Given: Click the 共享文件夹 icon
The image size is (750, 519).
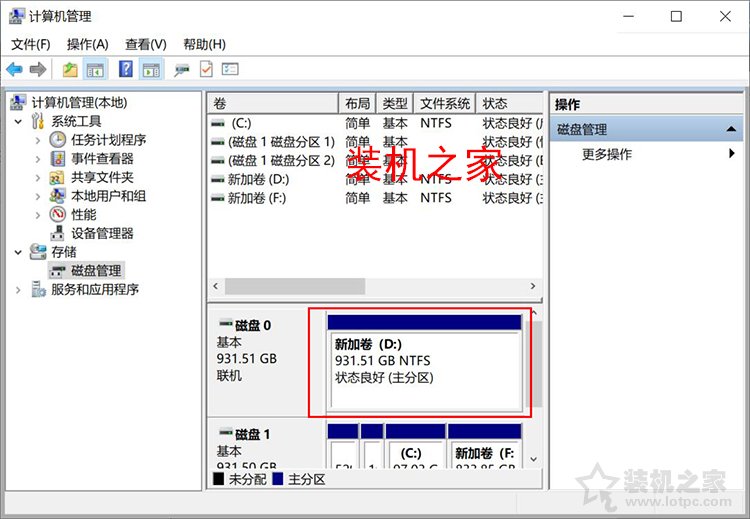Looking at the screenshot, I should pyautogui.click(x=57, y=177).
